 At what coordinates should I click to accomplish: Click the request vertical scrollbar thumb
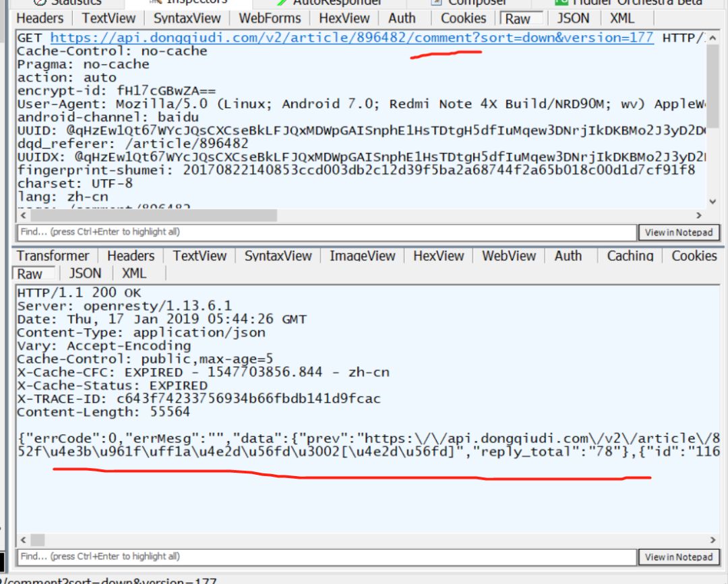712,86
